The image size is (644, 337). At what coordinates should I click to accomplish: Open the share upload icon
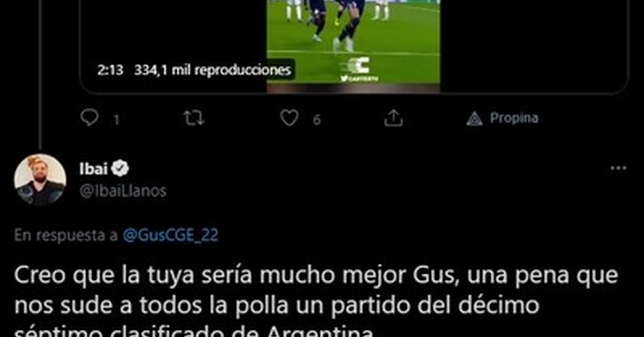393,118
